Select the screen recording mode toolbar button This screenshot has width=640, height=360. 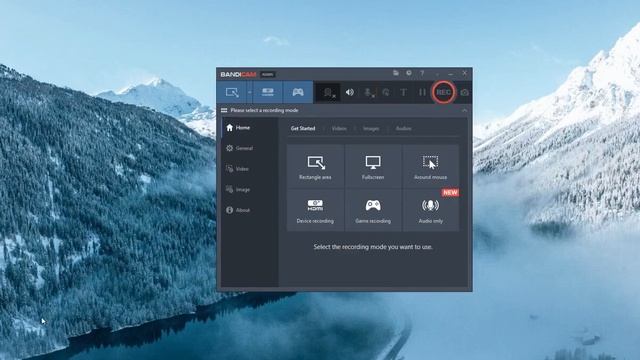point(232,92)
